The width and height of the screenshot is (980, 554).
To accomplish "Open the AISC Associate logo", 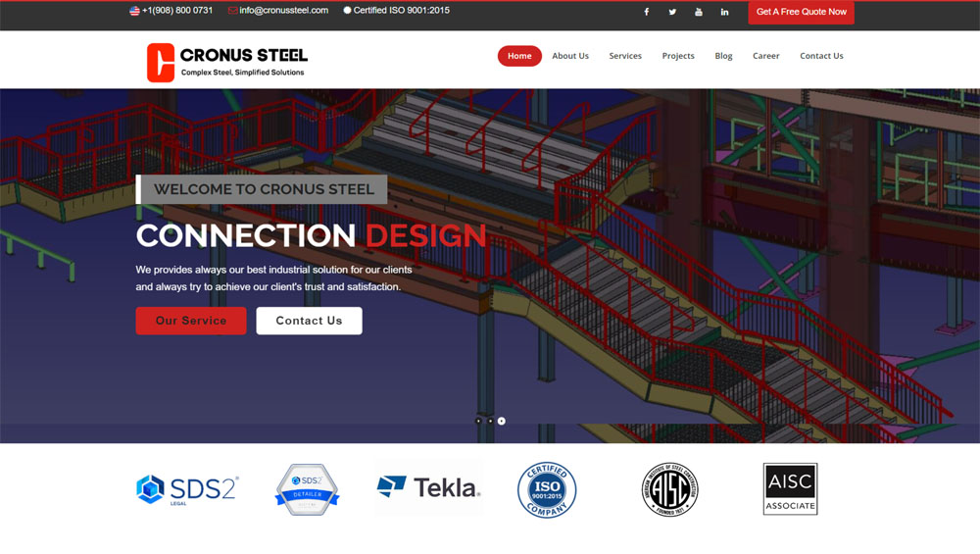I will pyautogui.click(x=790, y=489).
